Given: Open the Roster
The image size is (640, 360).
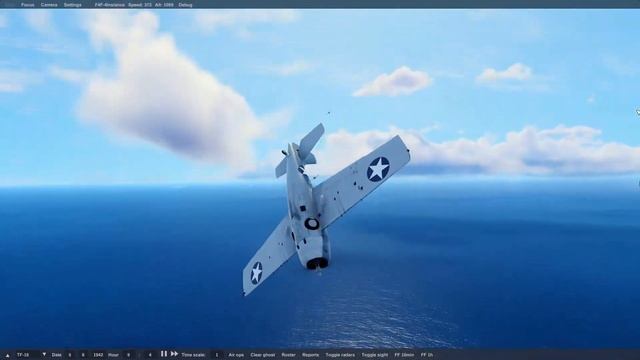Looking at the screenshot, I should pyautogui.click(x=289, y=355).
